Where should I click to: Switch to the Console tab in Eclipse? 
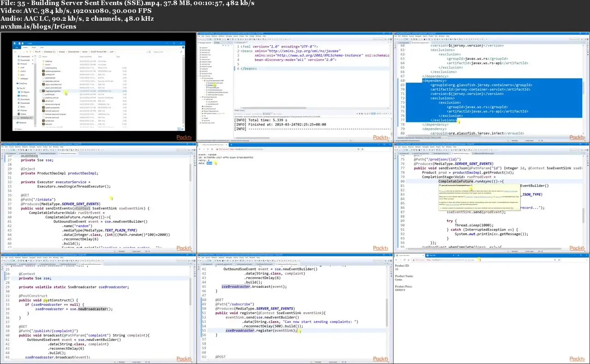point(267,113)
